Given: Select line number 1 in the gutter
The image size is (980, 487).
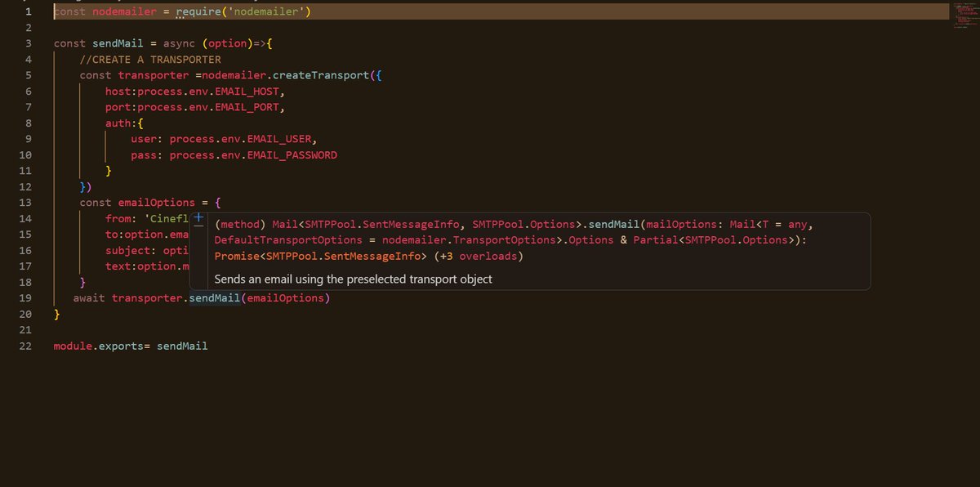Looking at the screenshot, I should (28, 11).
